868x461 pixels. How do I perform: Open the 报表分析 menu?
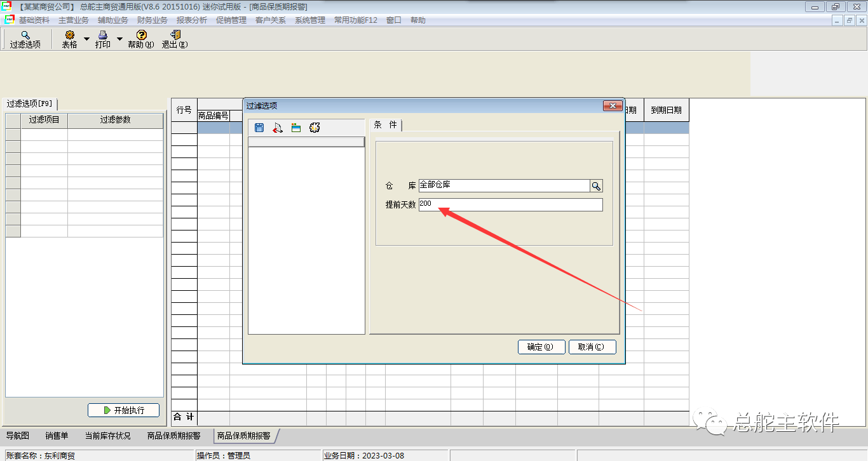click(x=192, y=20)
